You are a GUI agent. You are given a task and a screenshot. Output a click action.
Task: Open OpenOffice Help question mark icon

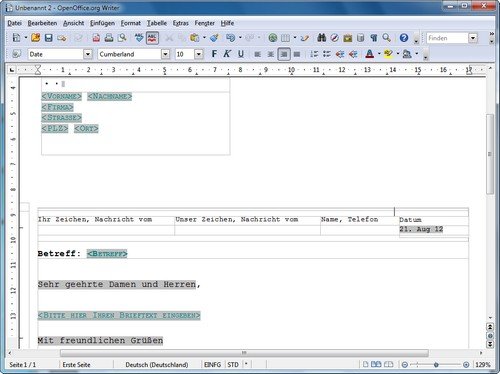tap(404, 38)
